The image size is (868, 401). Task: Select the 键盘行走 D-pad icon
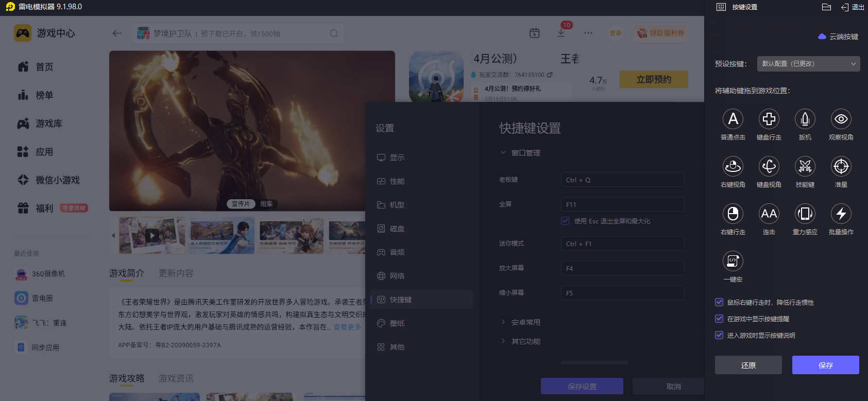tap(769, 119)
